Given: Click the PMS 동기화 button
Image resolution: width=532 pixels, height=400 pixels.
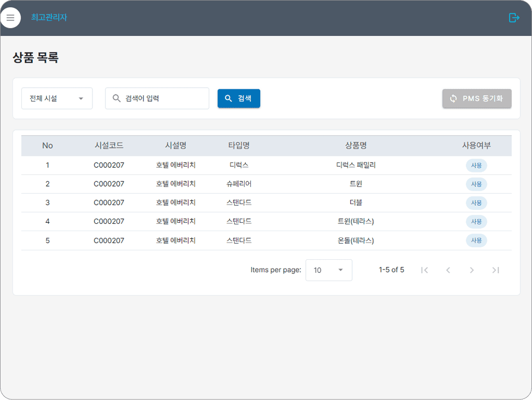Looking at the screenshot, I should point(477,98).
